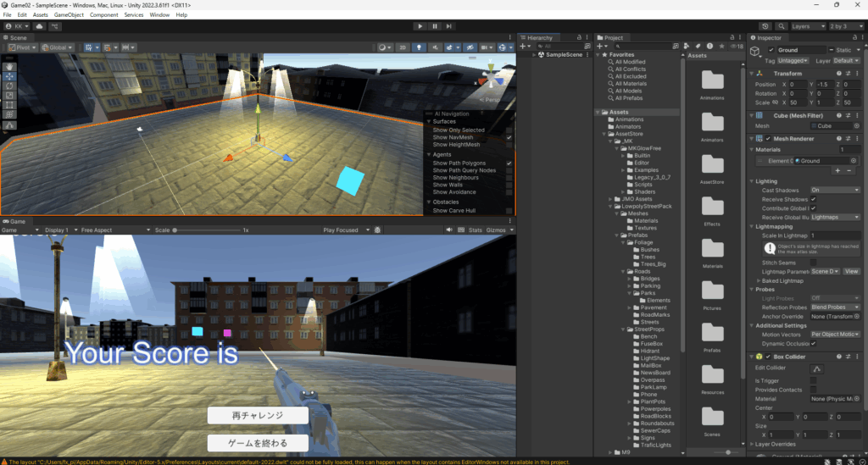Click the Stats button in Game view
Screen dimensions: 868x465
point(476,230)
